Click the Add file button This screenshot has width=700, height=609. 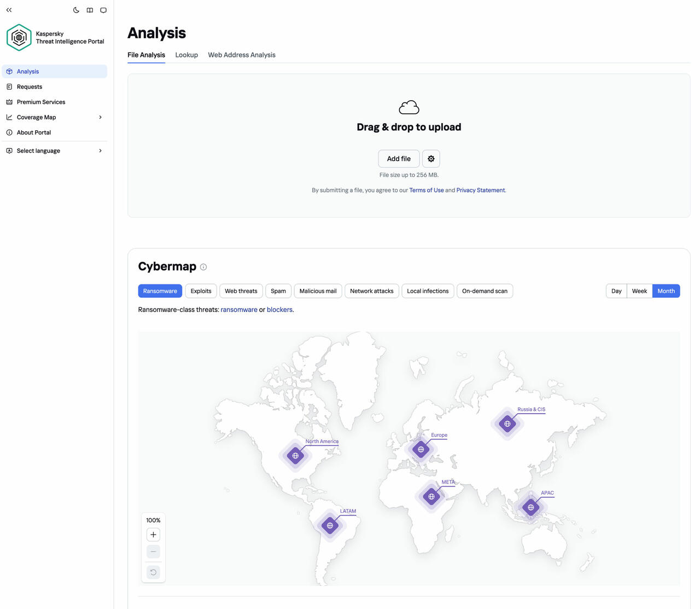(399, 159)
